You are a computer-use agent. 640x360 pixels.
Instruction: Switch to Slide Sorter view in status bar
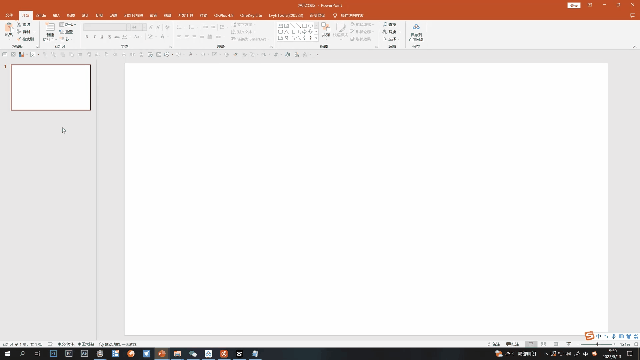click(543, 344)
